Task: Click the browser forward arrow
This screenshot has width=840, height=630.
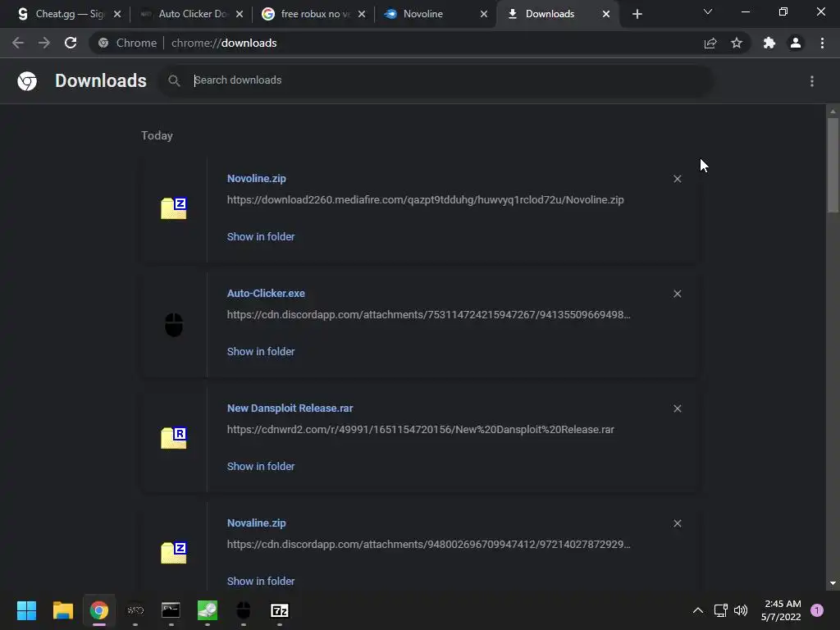Action: 44,43
